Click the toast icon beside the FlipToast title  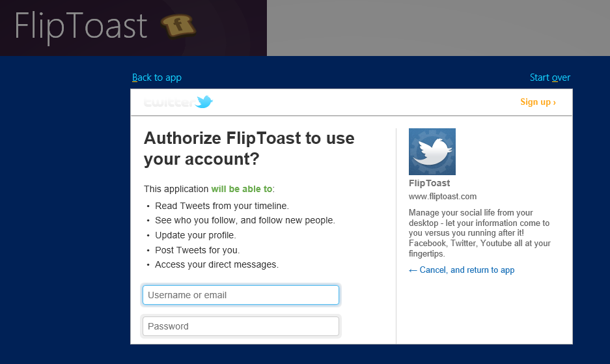click(x=178, y=26)
